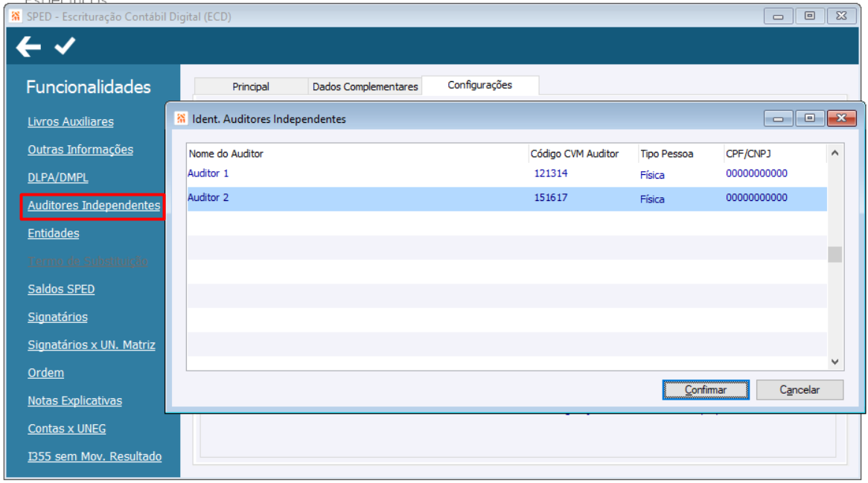Open the DLPA/DMPL link

pos(58,178)
